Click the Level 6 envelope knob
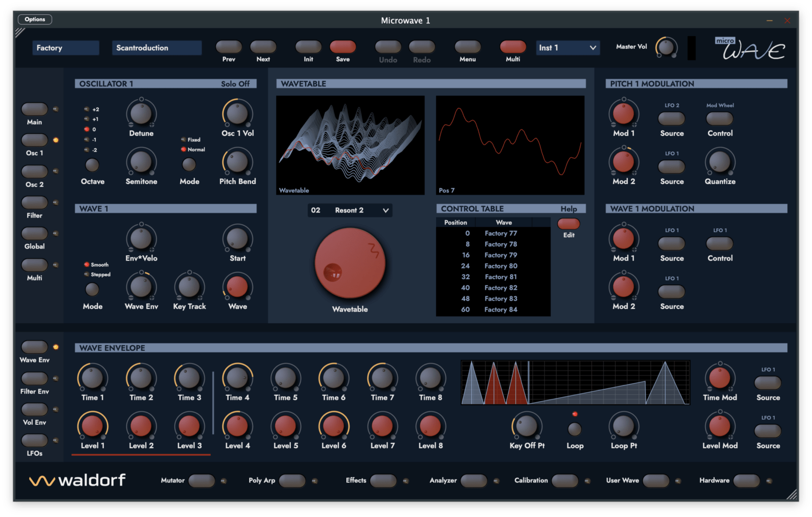Image resolution: width=812 pixels, height=517 pixels. pyautogui.click(x=334, y=426)
